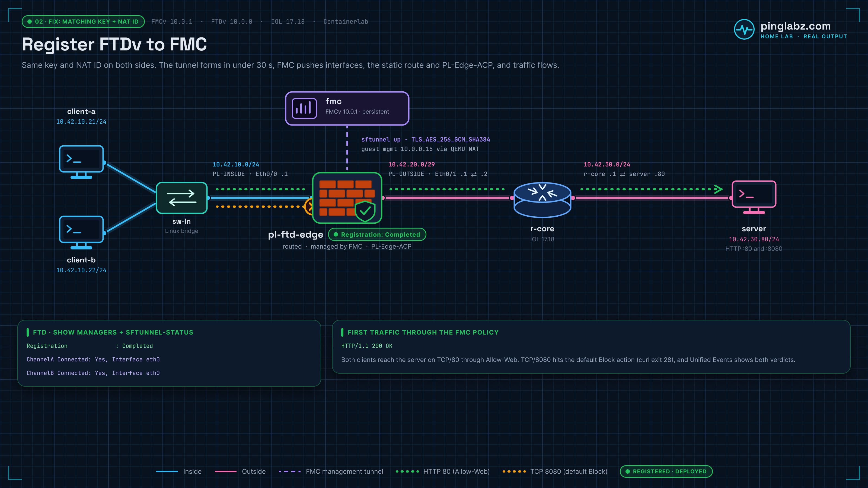Click the Containerlab header text
868x488 pixels.
(x=346, y=22)
